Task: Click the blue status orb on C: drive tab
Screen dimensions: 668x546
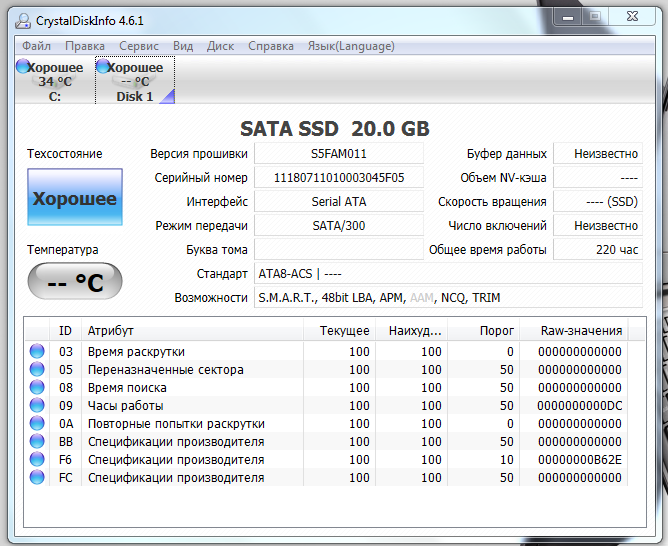Action: [23, 66]
